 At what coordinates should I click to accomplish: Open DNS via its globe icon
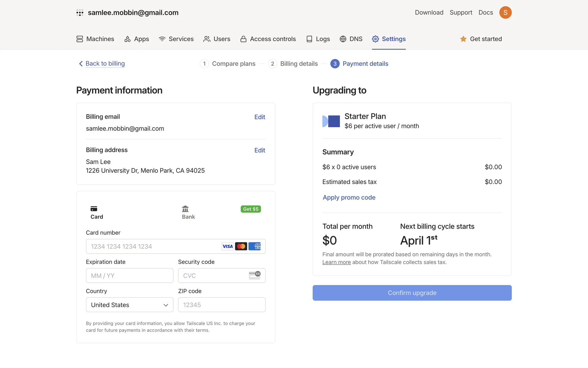[x=343, y=39]
